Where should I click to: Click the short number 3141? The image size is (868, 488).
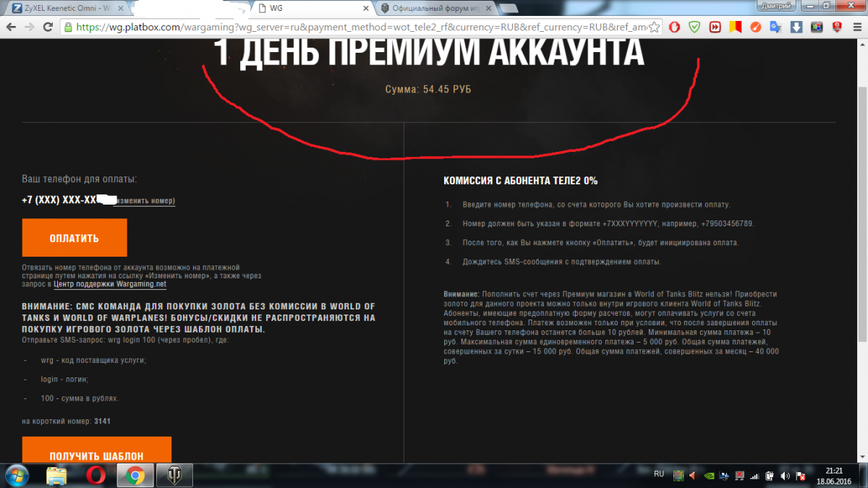pos(102,421)
